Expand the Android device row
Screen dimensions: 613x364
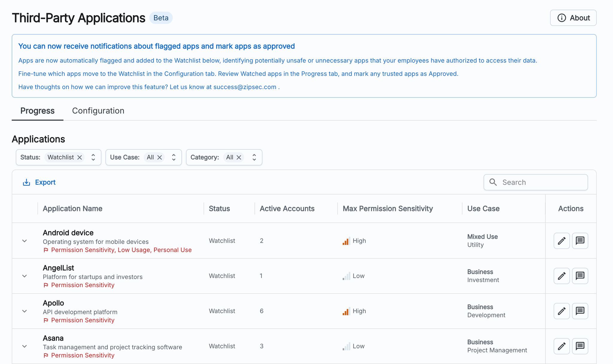tap(25, 241)
